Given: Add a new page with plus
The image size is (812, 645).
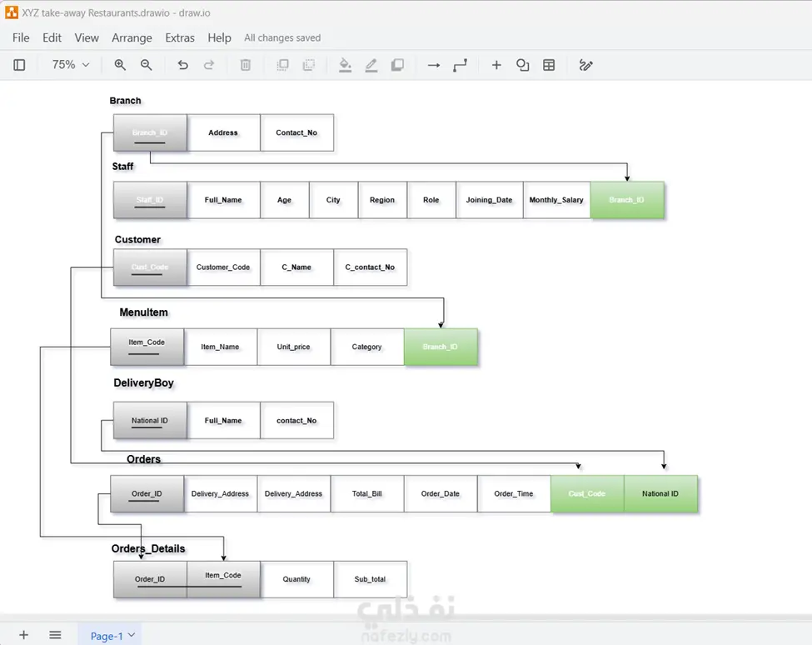Looking at the screenshot, I should (x=24, y=635).
